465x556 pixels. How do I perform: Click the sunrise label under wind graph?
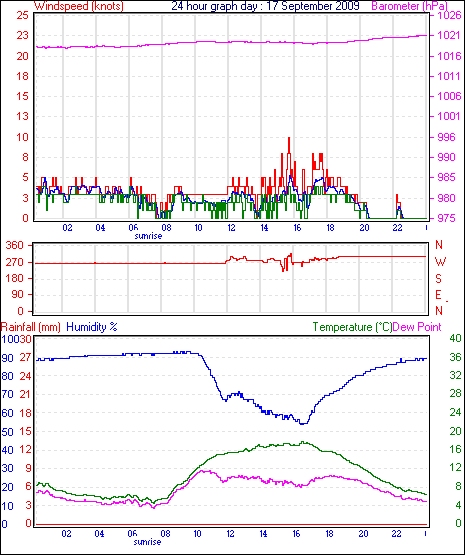[148, 236]
